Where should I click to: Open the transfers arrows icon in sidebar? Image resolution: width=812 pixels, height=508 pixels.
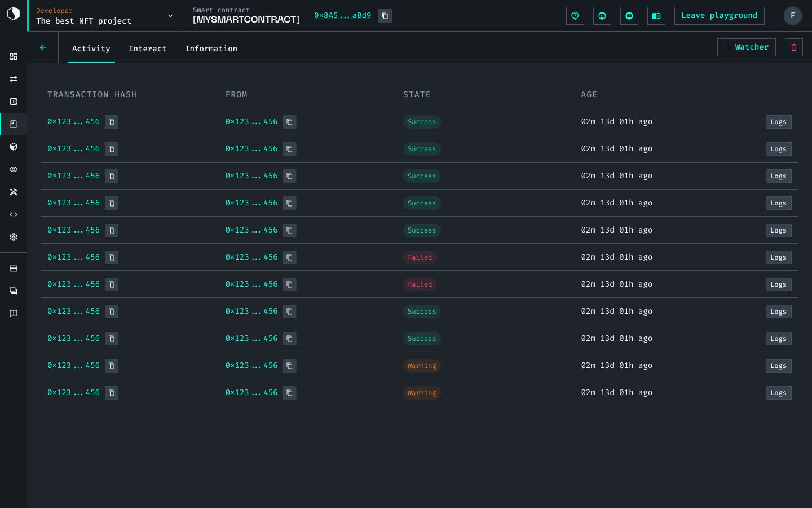14,79
